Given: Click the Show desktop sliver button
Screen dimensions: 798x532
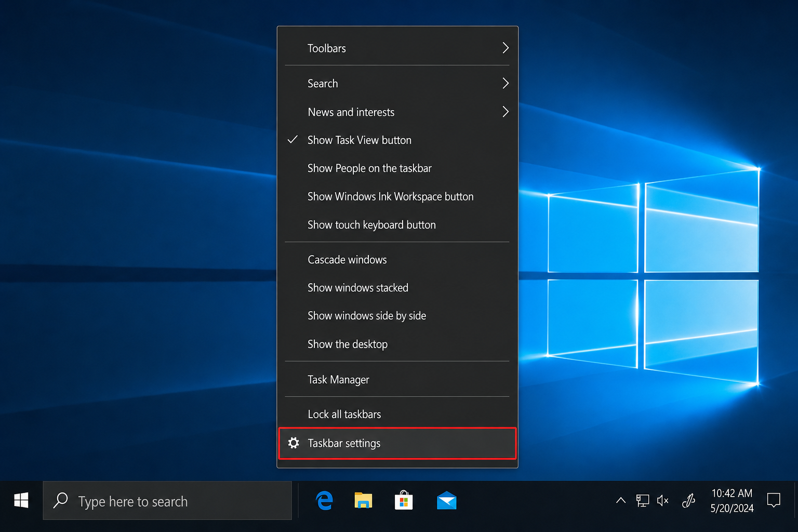Looking at the screenshot, I should coord(795,501).
